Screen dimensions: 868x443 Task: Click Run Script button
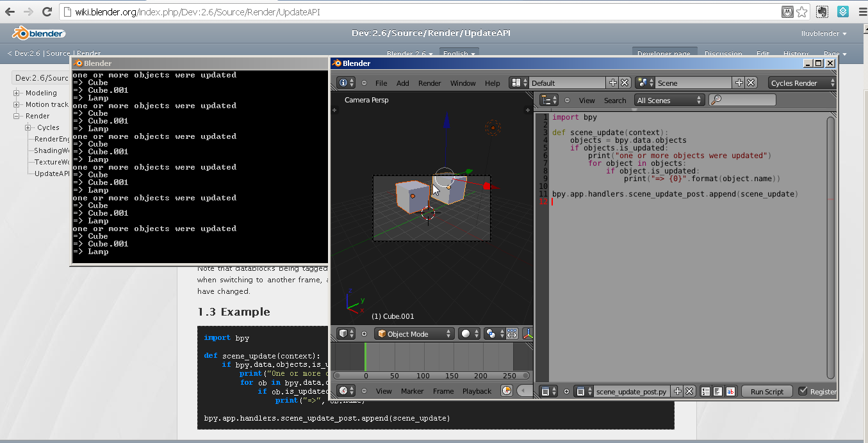pyautogui.click(x=767, y=391)
